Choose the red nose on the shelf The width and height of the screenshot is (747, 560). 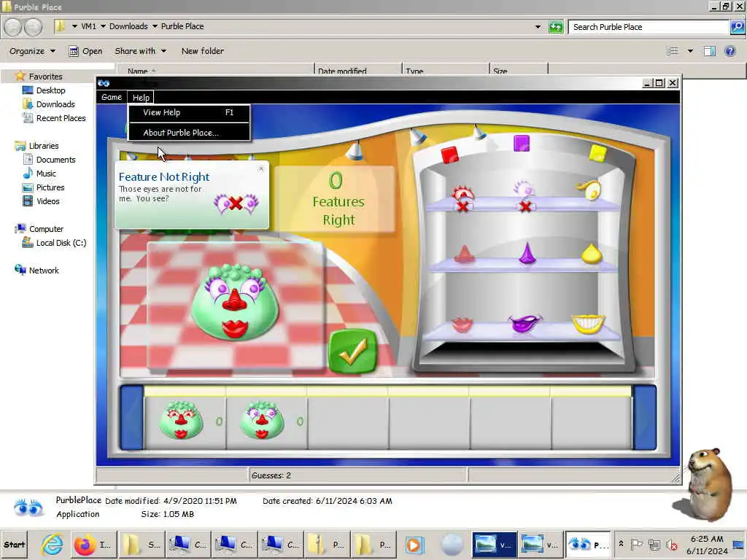[464, 254]
